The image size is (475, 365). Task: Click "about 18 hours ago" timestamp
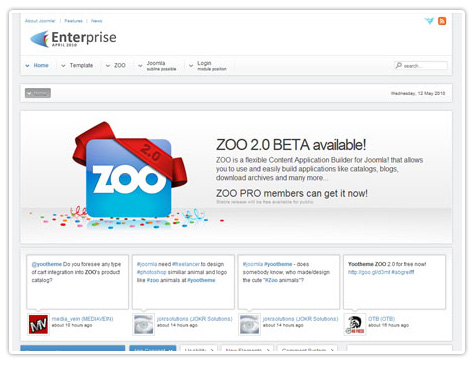(x=388, y=325)
